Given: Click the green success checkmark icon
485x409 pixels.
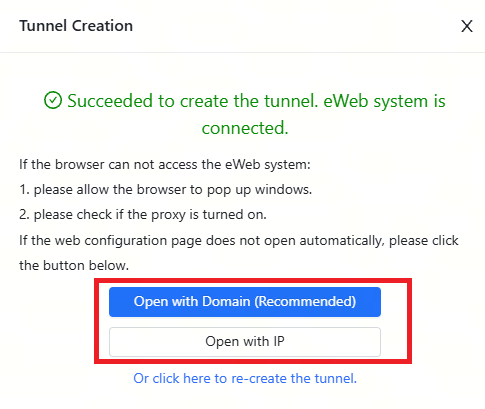Looking at the screenshot, I should tap(53, 100).
